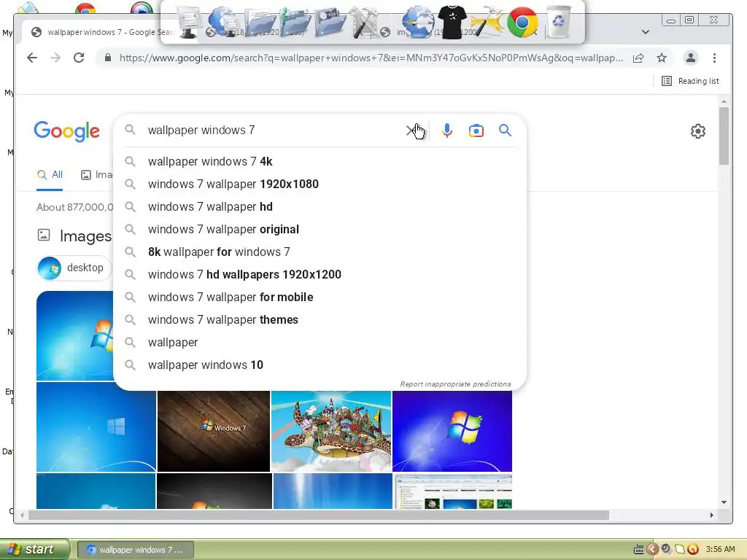
Task: Open the computer monitor dock icon
Action: pyautogui.click(x=189, y=22)
